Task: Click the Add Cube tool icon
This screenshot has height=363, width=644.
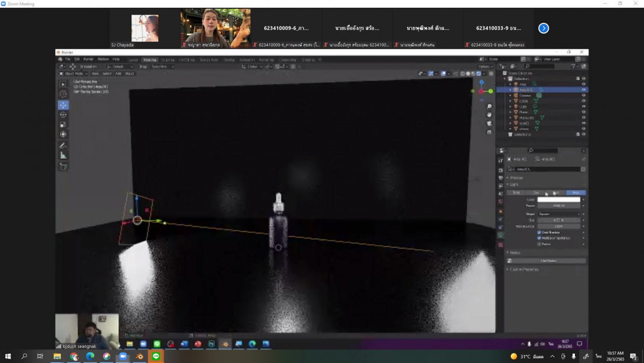Action: [x=63, y=166]
